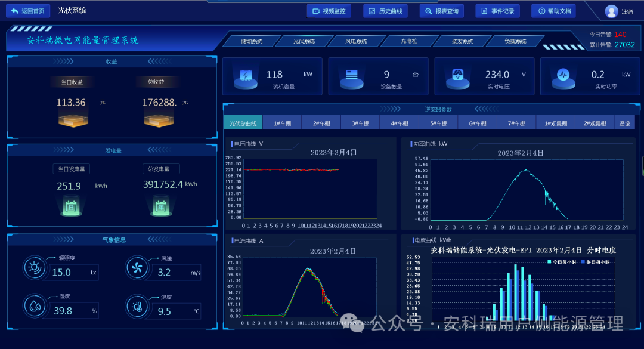Screen dimensions: 644x349
Task: Switch to 储能系统 tab
Action: point(252,41)
